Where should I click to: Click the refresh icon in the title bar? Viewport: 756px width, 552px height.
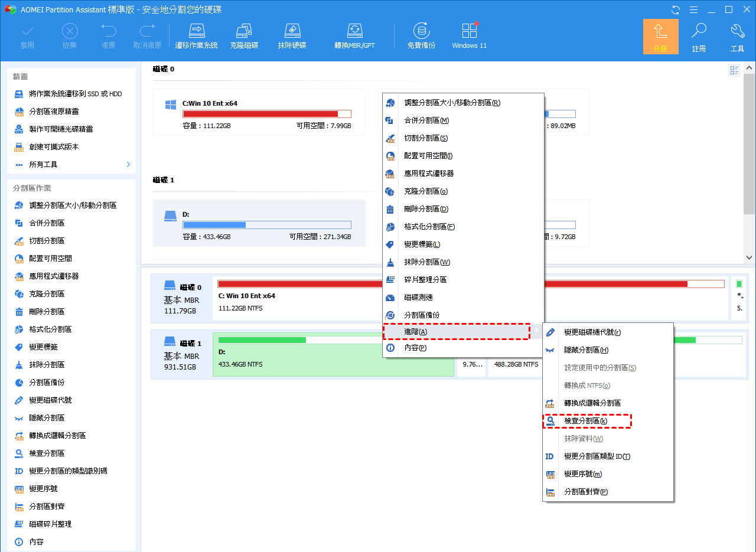pos(676,9)
